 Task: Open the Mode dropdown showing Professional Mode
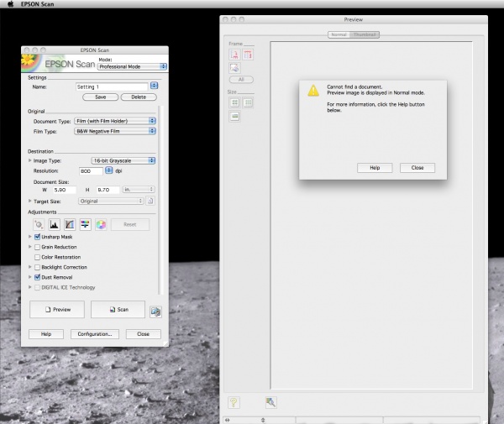(x=132, y=66)
